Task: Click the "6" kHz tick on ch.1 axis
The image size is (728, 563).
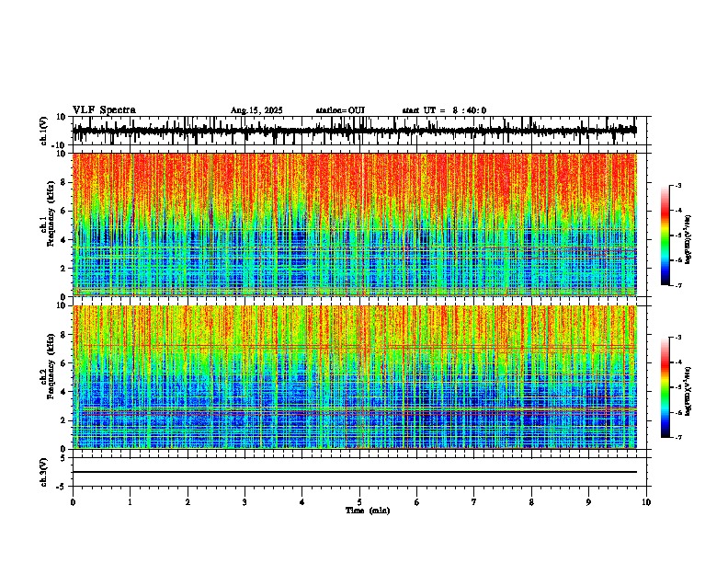Action: click(x=64, y=211)
